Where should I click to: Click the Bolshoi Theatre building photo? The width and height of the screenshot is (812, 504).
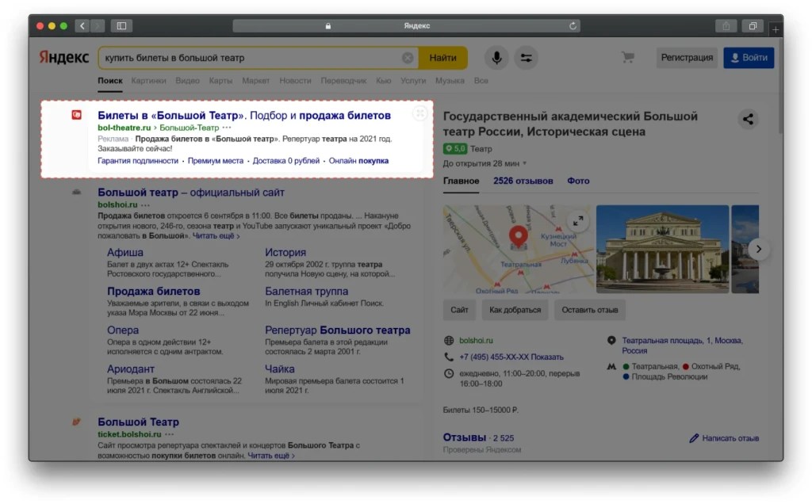pyautogui.click(x=662, y=250)
